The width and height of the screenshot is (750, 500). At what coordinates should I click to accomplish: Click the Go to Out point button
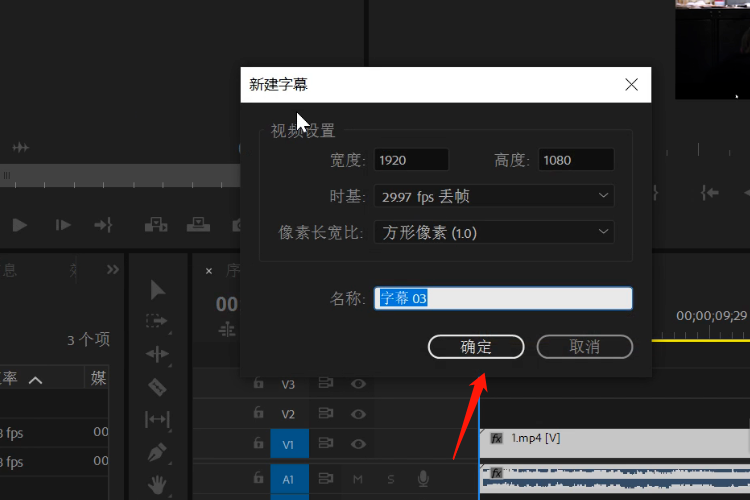click(103, 225)
